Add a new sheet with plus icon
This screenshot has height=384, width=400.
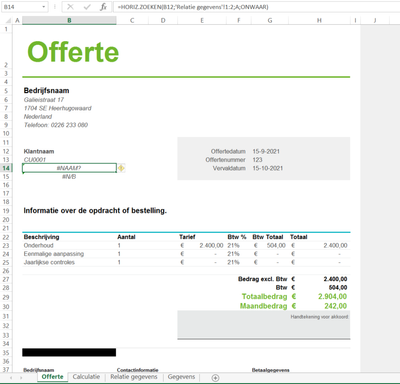(x=215, y=378)
